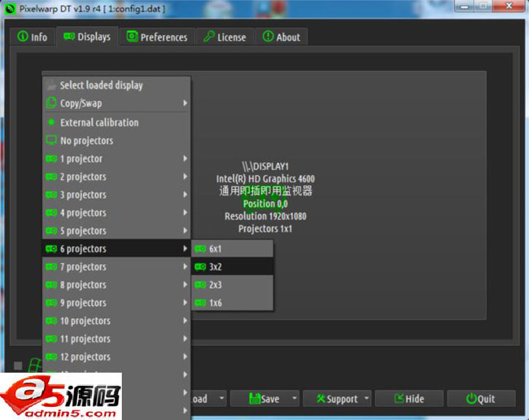The height and width of the screenshot is (420, 529).
Task: Click the External calibration green dot
Action: coord(51,122)
